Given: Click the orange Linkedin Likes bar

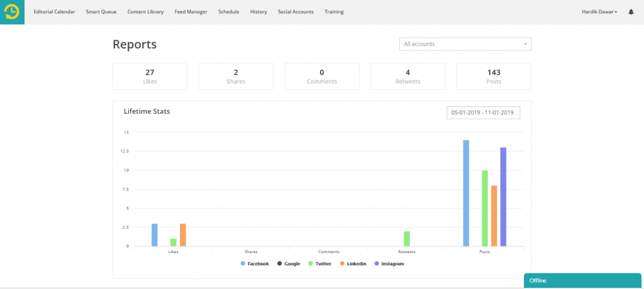Looking at the screenshot, I should tap(183, 235).
